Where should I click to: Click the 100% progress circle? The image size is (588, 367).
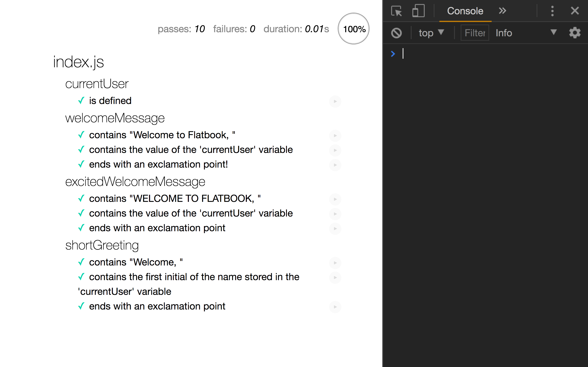354,29
